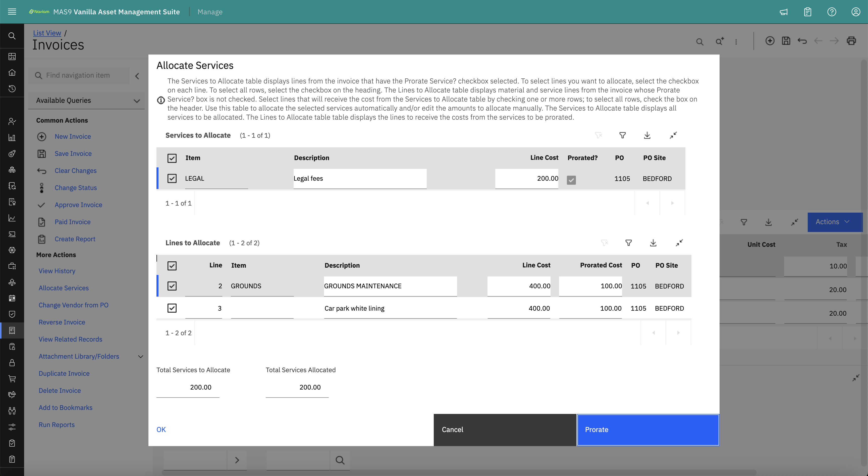Click the Prorate button

tap(648, 430)
